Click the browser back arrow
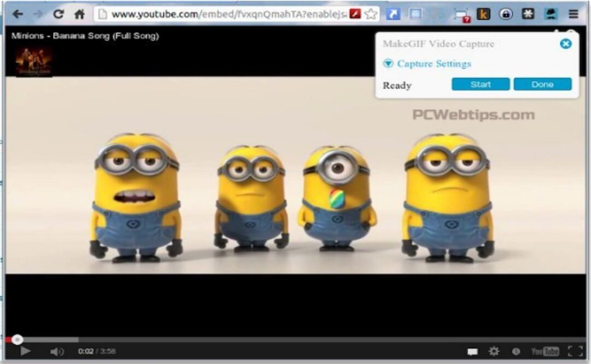Image resolution: width=591 pixels, height=364 pixels. pos(18,14)
